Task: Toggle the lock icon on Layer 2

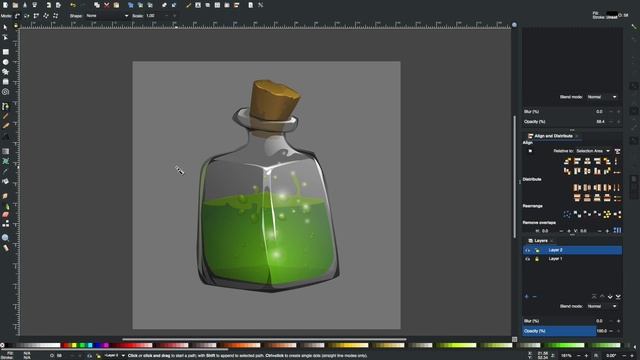Action: pyautogui.click(x=537, y=250)
